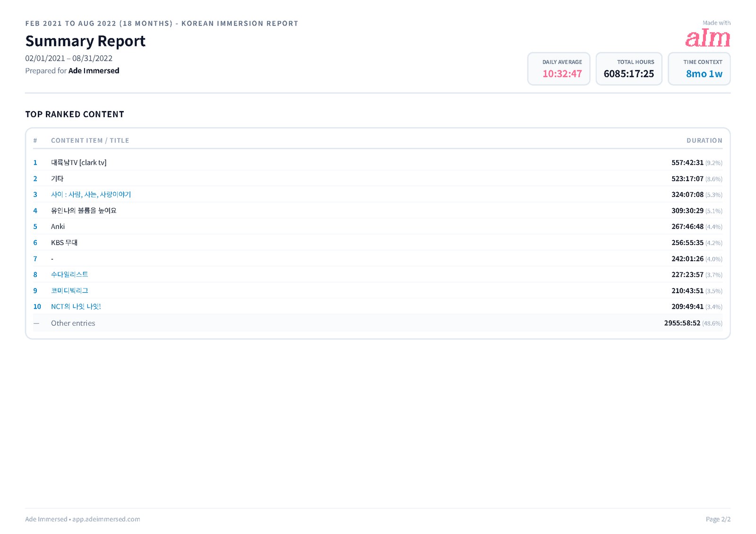Click the CONTENT ITEM / TITLE column header
The height and width of the screenshot is (534, 756).
[90, 140]
